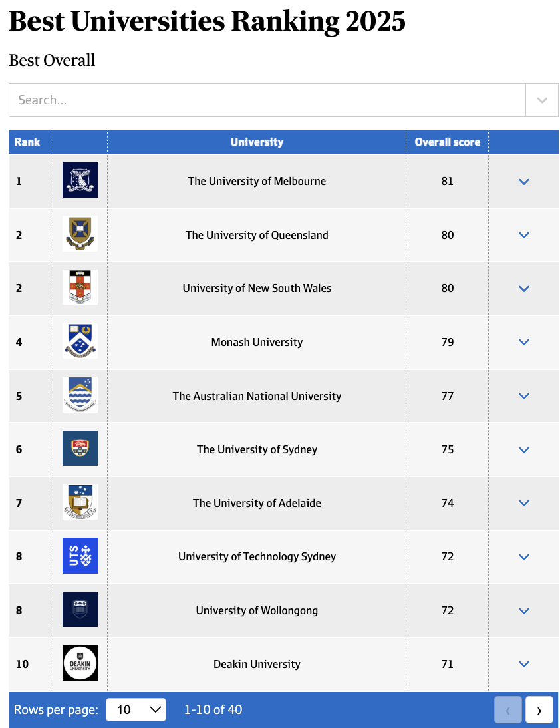Click the University of Adelaide crest
This screenshot has height=728, width=560.
coord(80,502)
